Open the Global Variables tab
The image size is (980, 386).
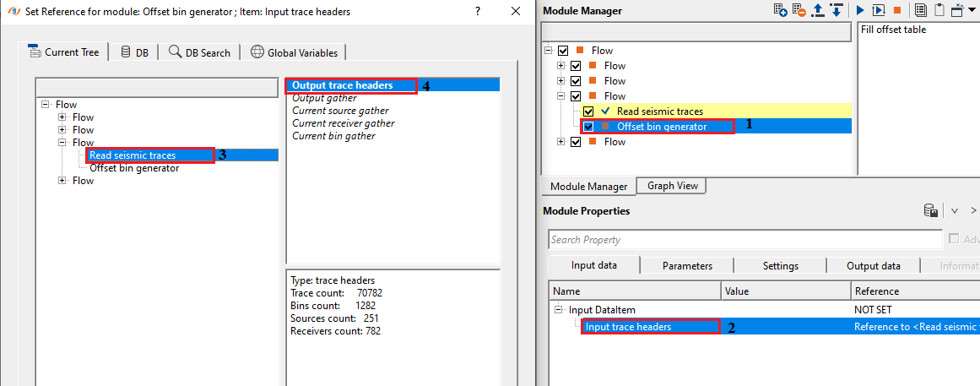click(293, 52)
